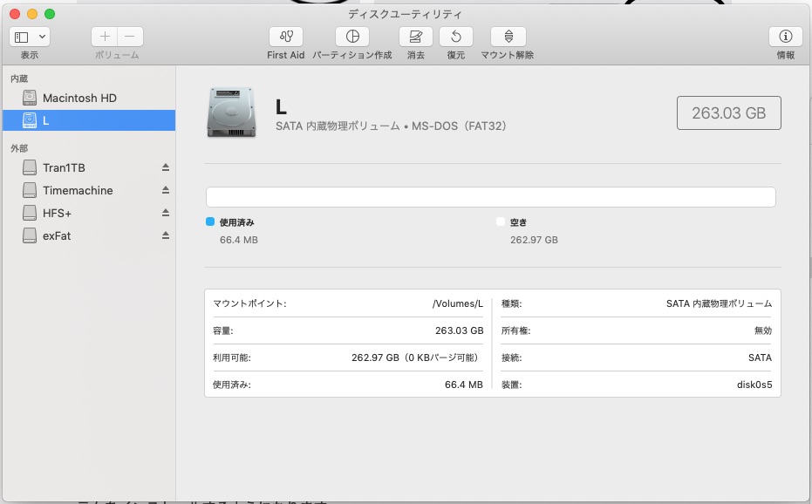Click the 接続 row label
The width and height of the screenshot is (812, 504).
512,358
